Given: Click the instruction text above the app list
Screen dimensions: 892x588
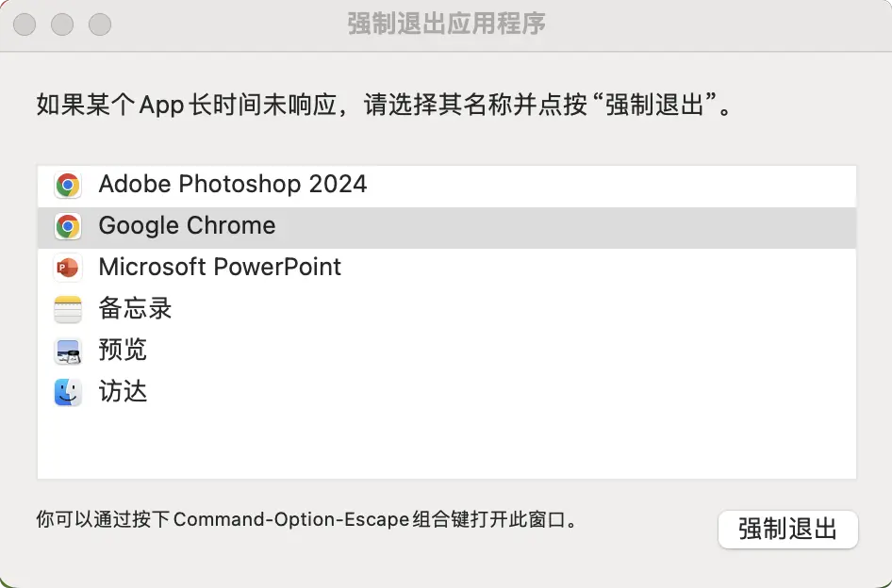Looking at the screenshot, I should point(384,105).
